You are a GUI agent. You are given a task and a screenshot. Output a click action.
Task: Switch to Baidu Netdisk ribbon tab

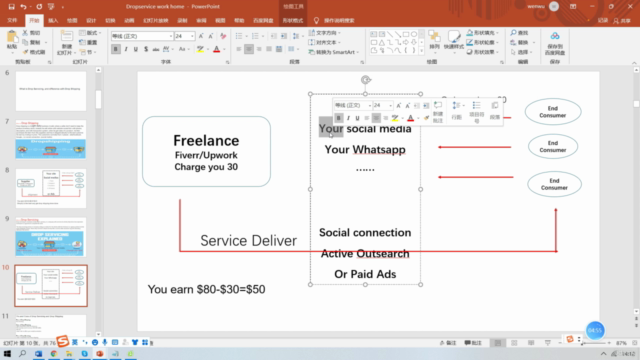263,20
